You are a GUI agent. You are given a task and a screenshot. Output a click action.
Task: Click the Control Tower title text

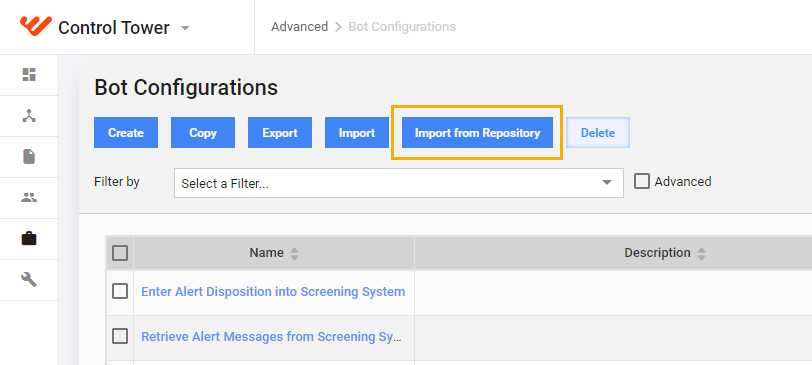(x=113, y=27)
